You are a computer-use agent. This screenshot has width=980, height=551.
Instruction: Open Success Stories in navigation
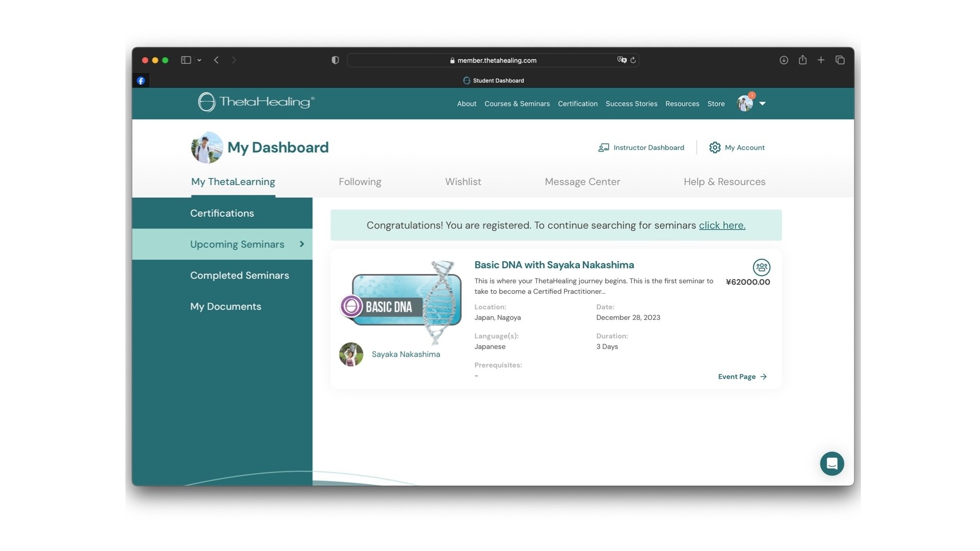coord(631,104)
